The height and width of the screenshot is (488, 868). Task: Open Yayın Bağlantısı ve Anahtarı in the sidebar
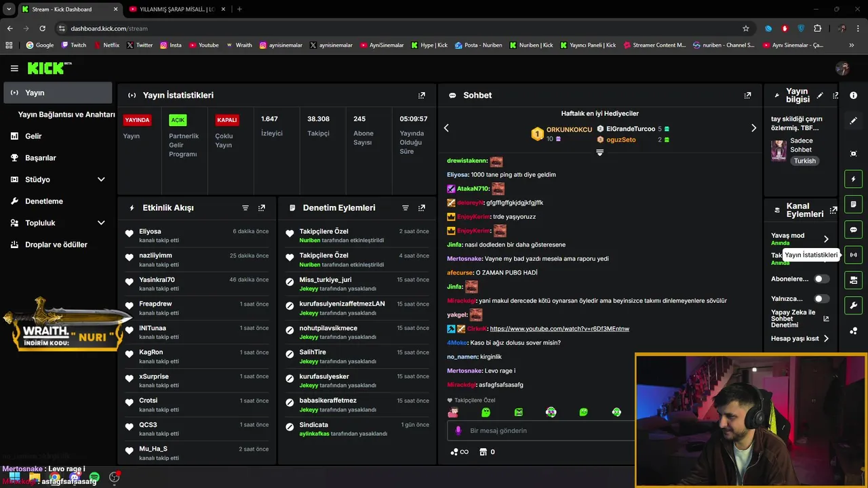coord(66,115)
